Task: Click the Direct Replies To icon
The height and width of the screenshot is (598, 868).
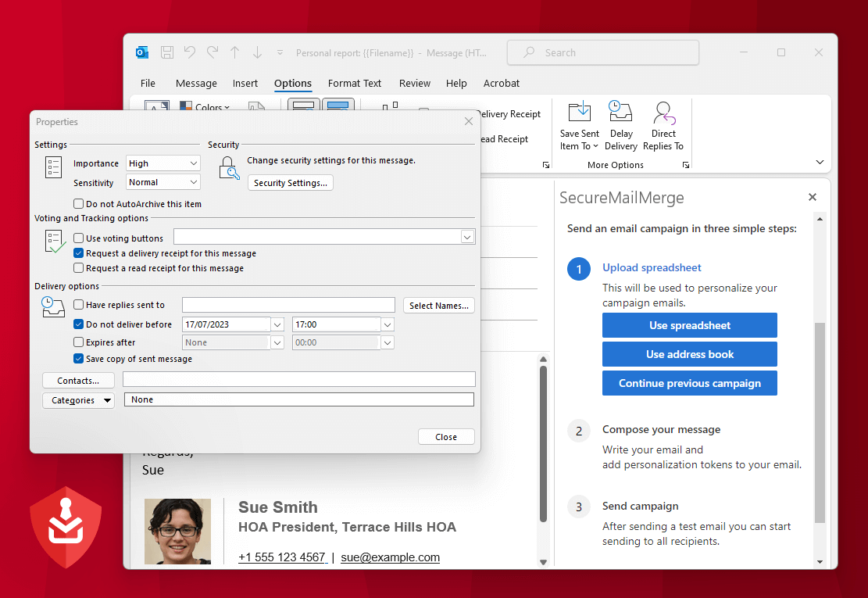Action: point(663,113)
